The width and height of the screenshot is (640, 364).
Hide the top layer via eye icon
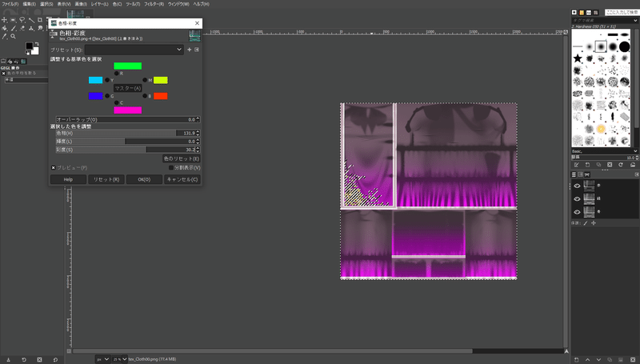click(x=577, y=186)
